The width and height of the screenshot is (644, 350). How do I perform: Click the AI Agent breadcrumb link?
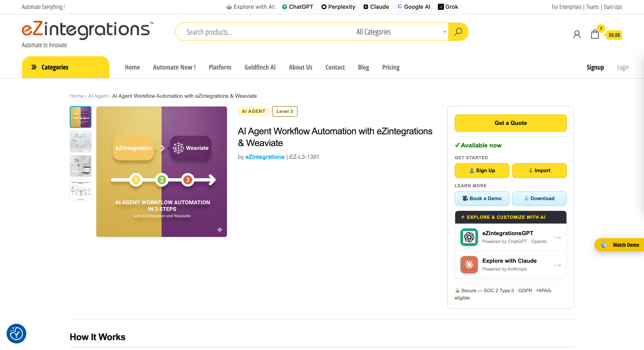(98, 96)
